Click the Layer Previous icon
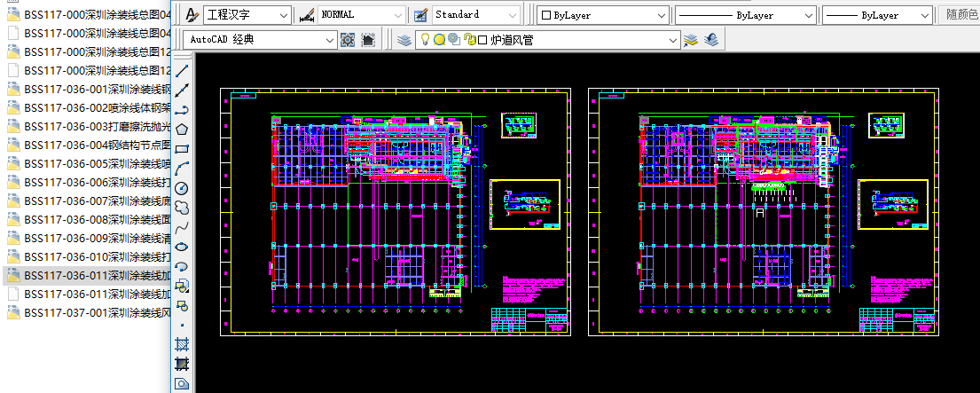The height and width of the screenshot is (393, 980). (710, 40)
